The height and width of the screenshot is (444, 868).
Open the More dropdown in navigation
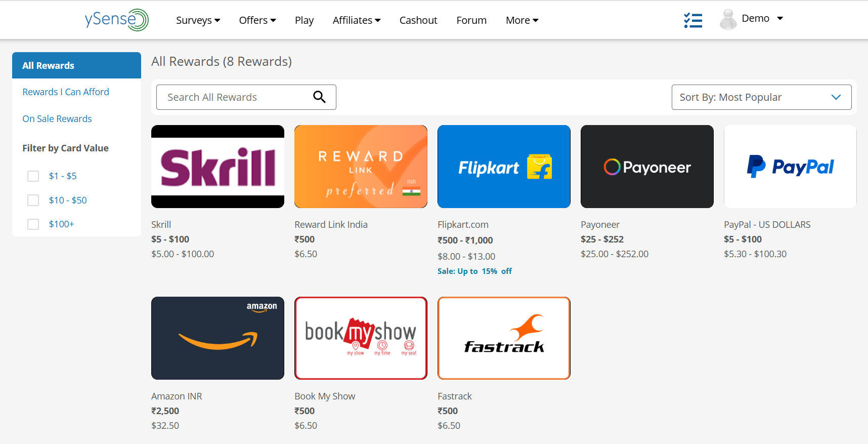click(522, 20)
